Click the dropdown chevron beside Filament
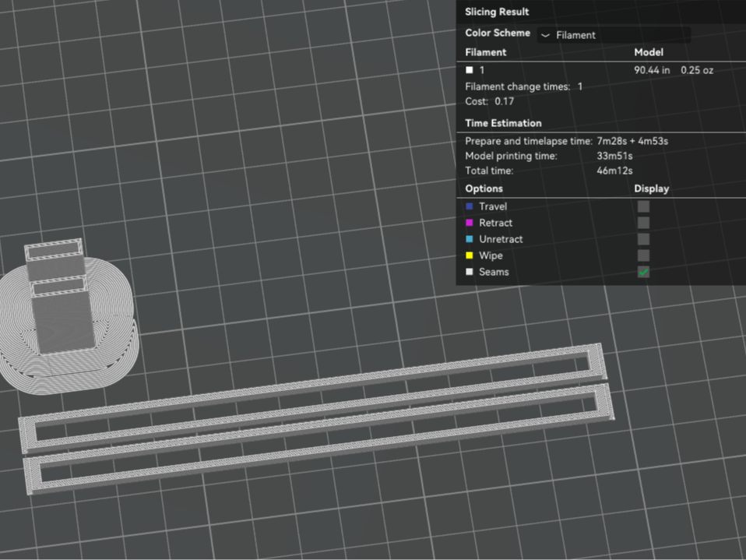Image resolution: width=746 pixels, height=560 pixels. (546, 35)
